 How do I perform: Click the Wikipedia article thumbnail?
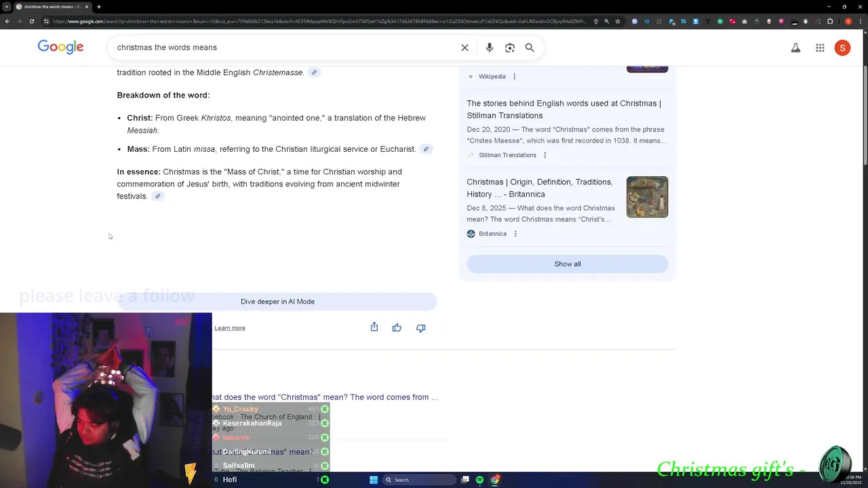[647, 69]
